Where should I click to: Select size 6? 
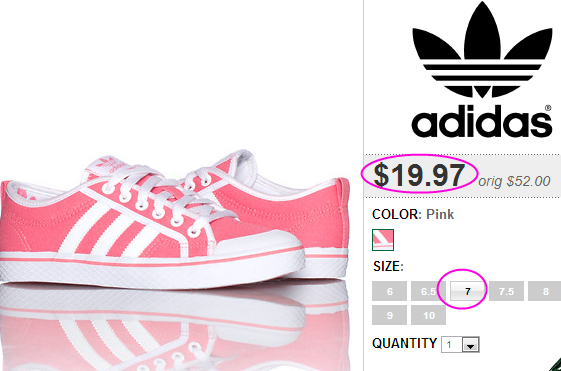tap(389, 291)
